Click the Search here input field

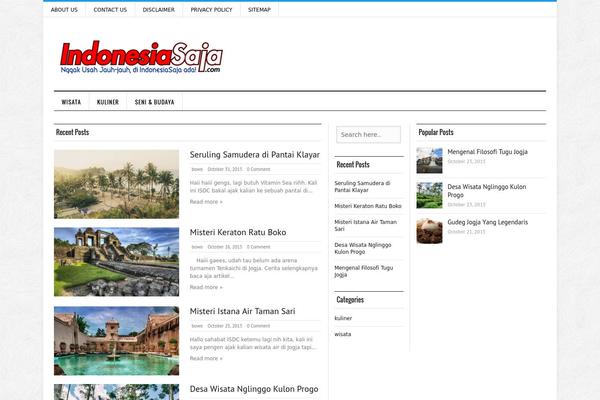click(x=368, y=135)
